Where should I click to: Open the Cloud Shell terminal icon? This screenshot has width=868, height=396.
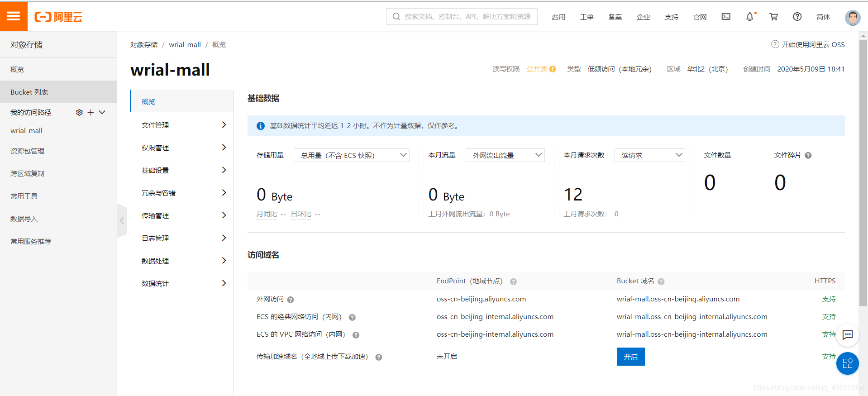tap(726, 17)
